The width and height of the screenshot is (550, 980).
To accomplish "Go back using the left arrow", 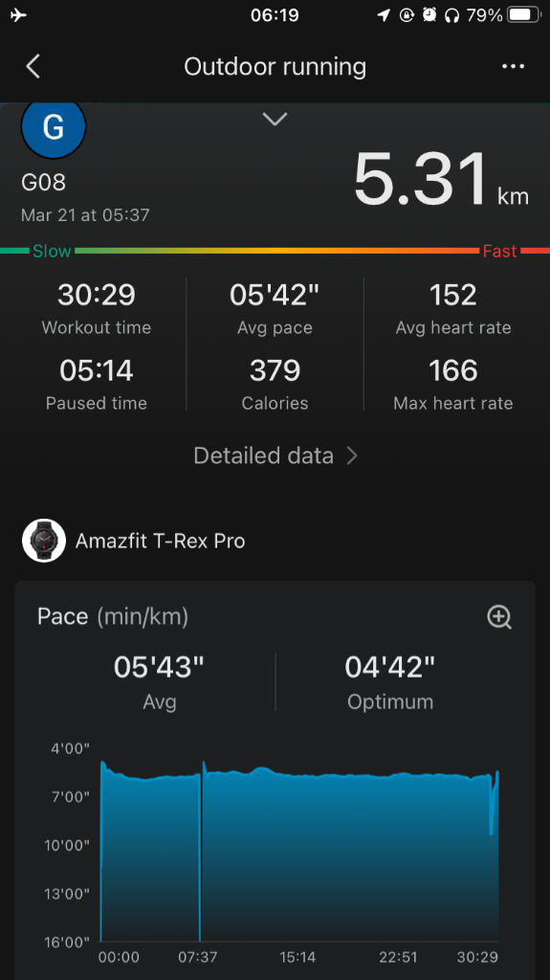I will [33, 66].
